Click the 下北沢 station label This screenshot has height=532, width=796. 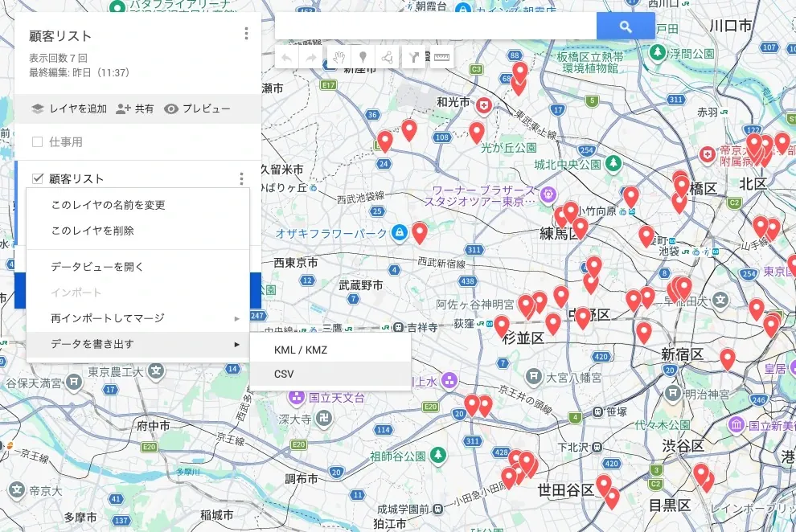pyautogui.click(x=573, y=447)
